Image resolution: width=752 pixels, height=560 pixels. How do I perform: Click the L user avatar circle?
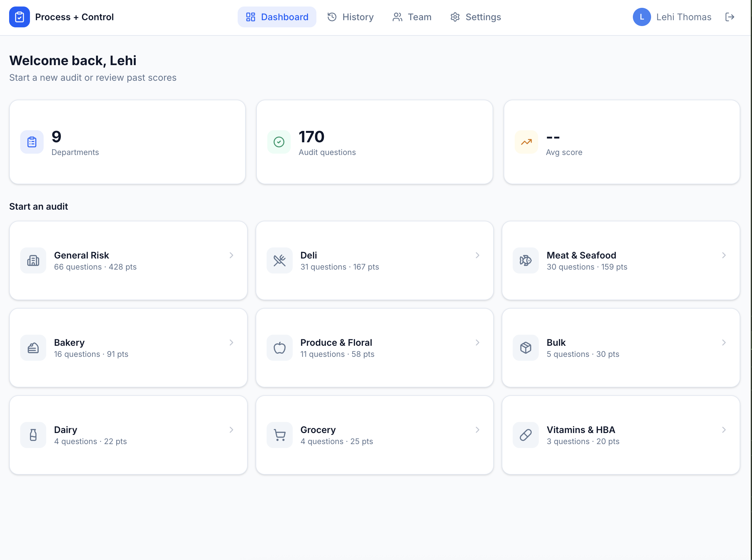[x=642, y=17]
